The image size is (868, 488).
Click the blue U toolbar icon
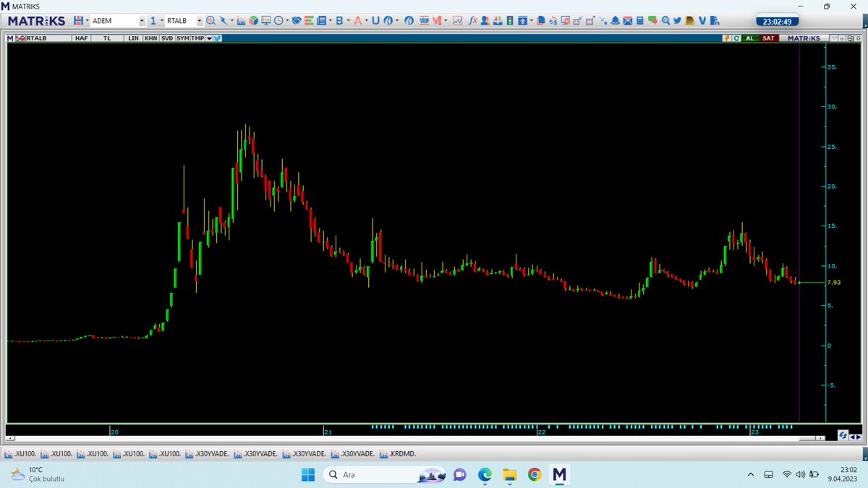[375, 20]
